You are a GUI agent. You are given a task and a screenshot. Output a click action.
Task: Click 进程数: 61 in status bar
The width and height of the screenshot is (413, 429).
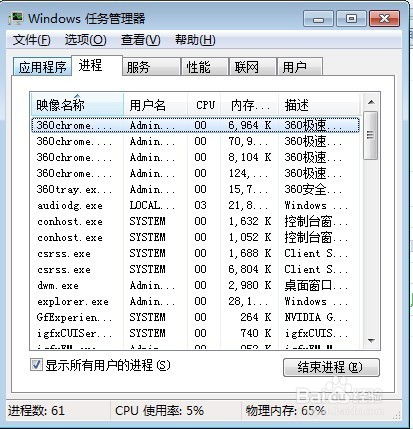pos(36,410)
